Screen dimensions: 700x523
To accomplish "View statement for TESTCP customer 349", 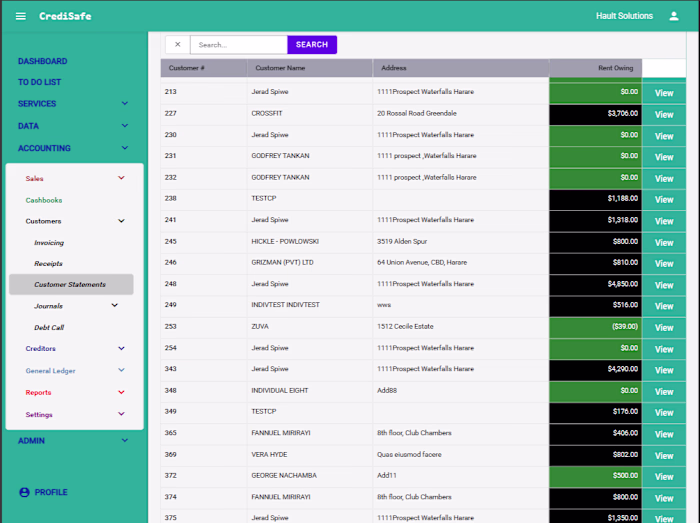I will (x=664, y=413).
